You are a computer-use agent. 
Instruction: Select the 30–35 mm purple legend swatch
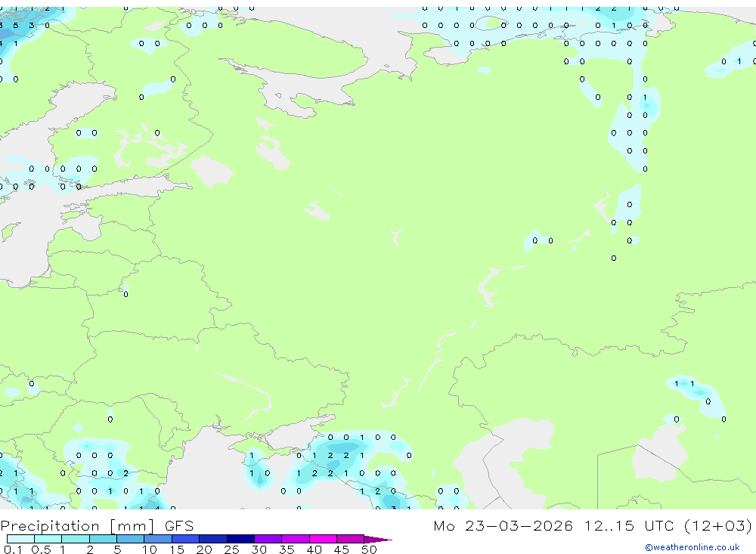268,539
